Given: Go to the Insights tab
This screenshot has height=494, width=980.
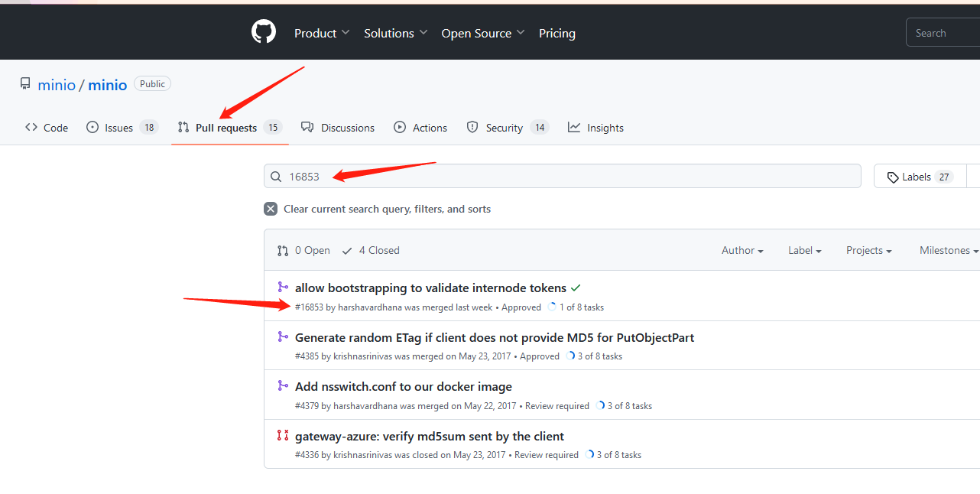Looking at the screenshot, I should tap(596, 128).
